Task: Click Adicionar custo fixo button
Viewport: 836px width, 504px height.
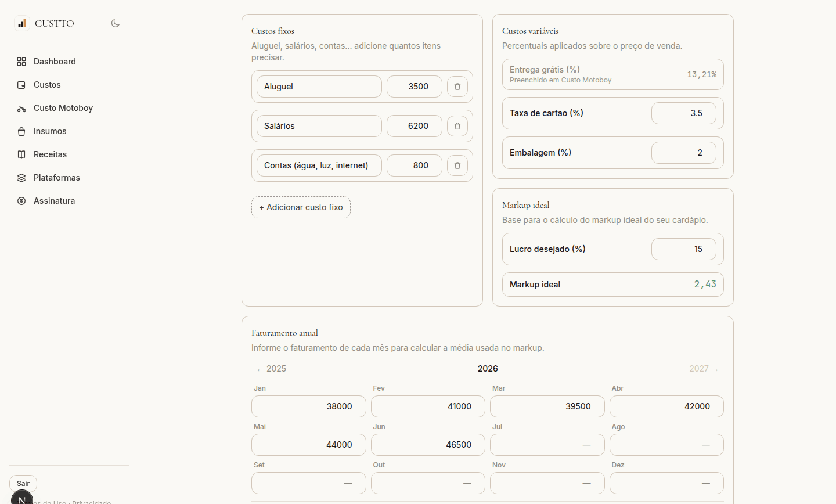Action: point(301,207)
